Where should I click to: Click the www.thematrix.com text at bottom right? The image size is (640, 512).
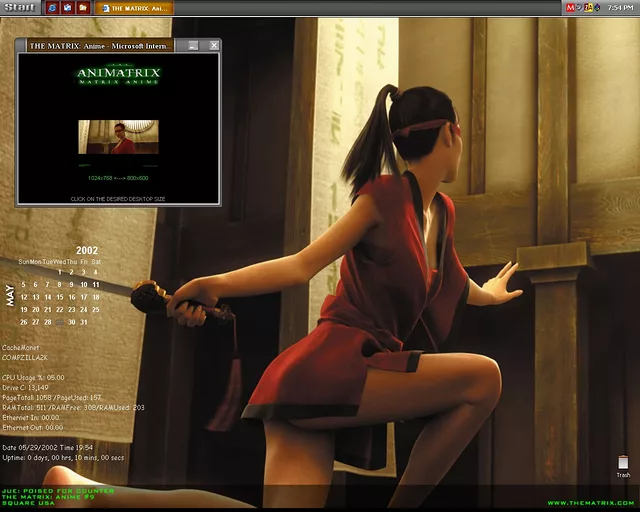(590, 502)
